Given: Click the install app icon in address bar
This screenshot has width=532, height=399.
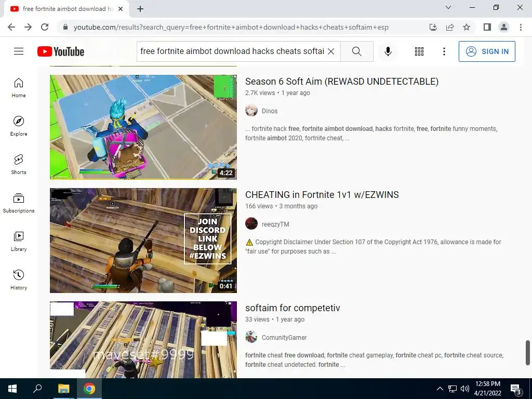Looking at the screenshot, I should pos(433,27).
